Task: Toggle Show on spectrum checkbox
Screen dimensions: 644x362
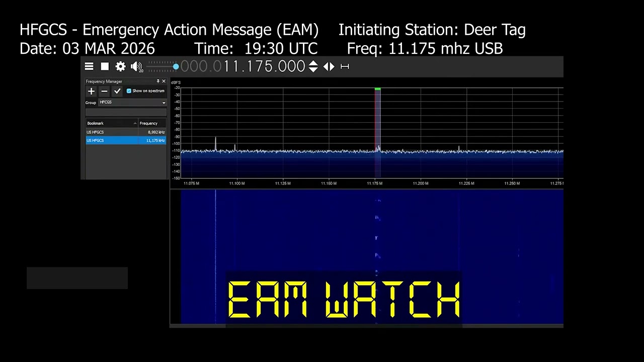Action: (129, 91)
